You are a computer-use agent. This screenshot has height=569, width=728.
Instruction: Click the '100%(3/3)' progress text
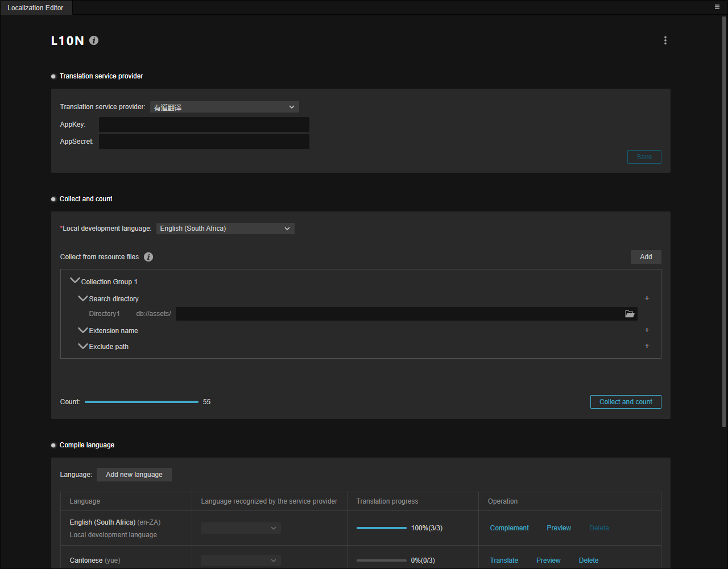tap(427, 528)
